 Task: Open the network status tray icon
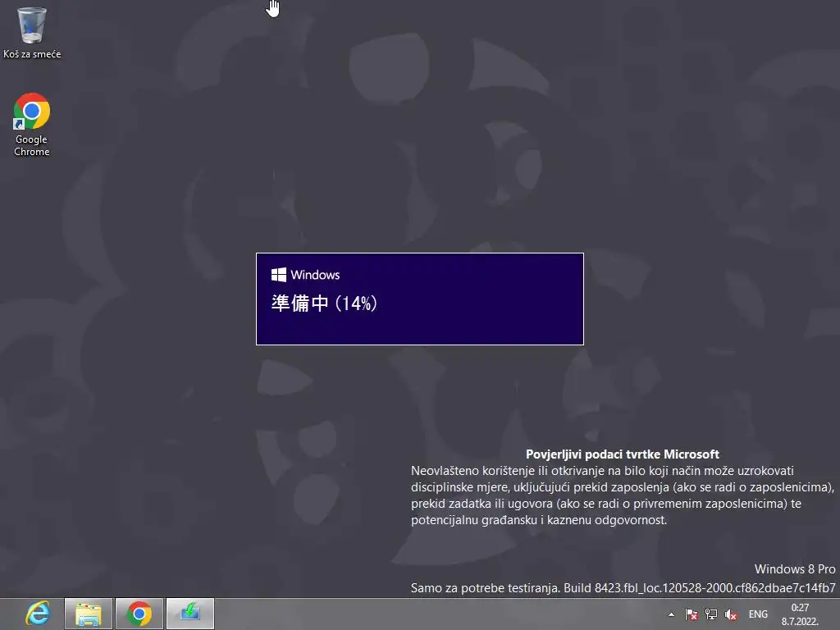point(711,614)
